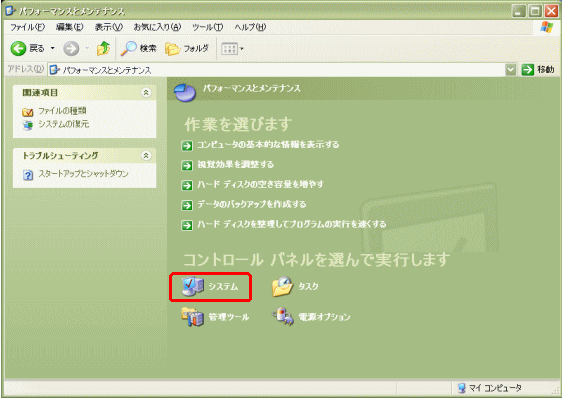562x398 pixels.
Task: Click the title bar window icon
Action: click(x=10, y=10)
